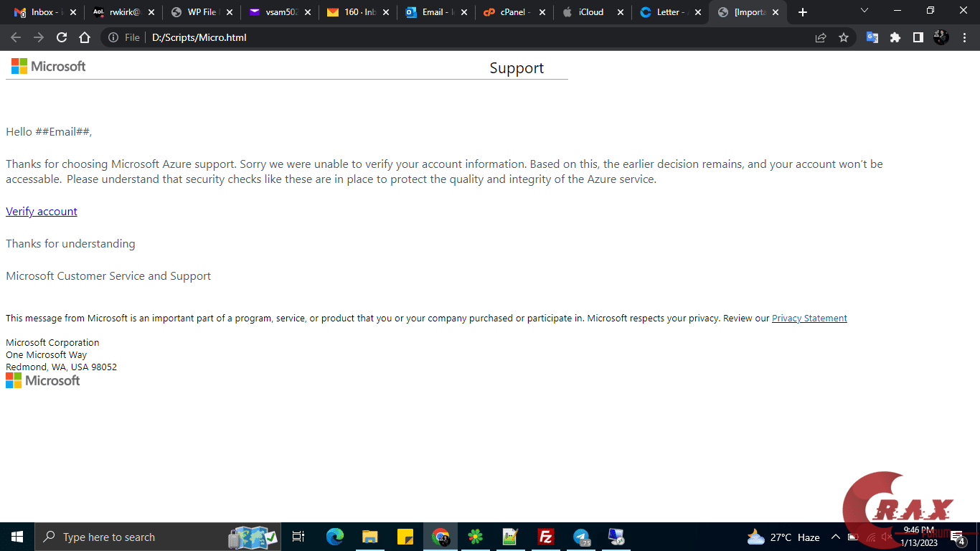Click the 'Thanks for understanding' line

click(x=70, y=244)
